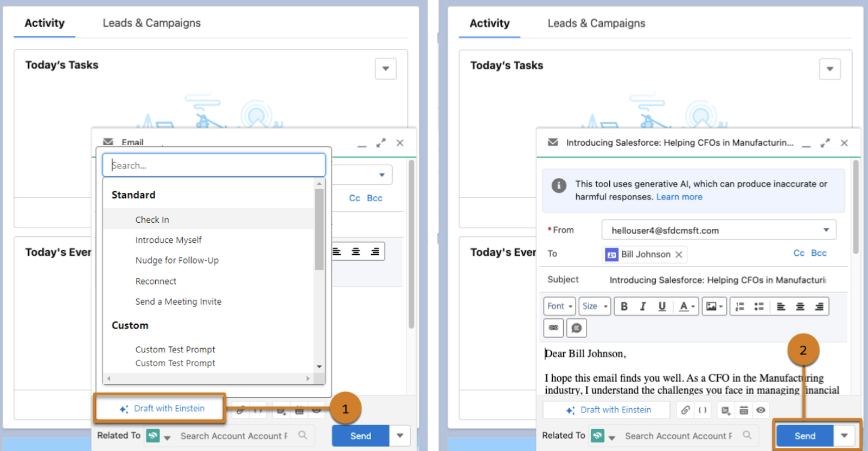Image resolution: width=868 pixels, height=451 pixels.
Task: Click the right composer's vertical scrollbar
Action: pyautogui.click(x=856, y=207)
